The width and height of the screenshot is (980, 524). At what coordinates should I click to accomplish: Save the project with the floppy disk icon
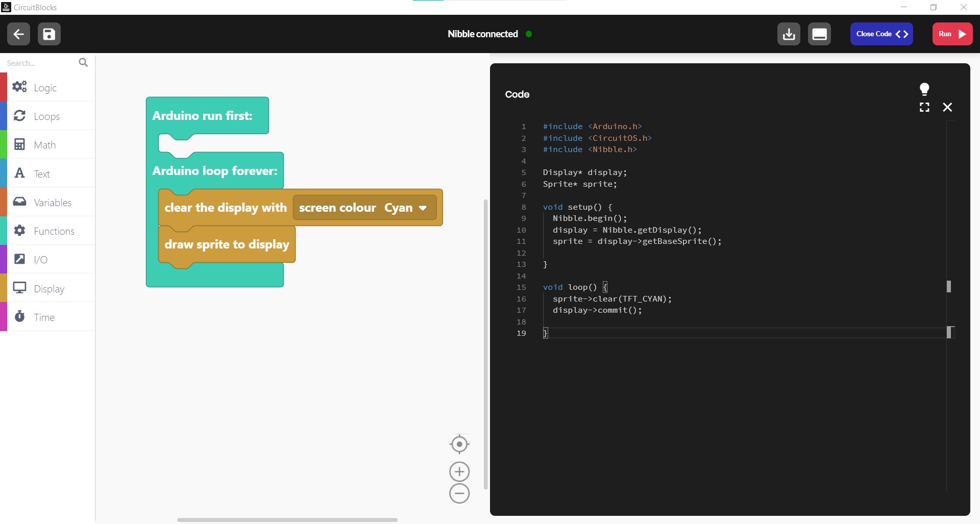pyautogui.click(x=49, y=34)
